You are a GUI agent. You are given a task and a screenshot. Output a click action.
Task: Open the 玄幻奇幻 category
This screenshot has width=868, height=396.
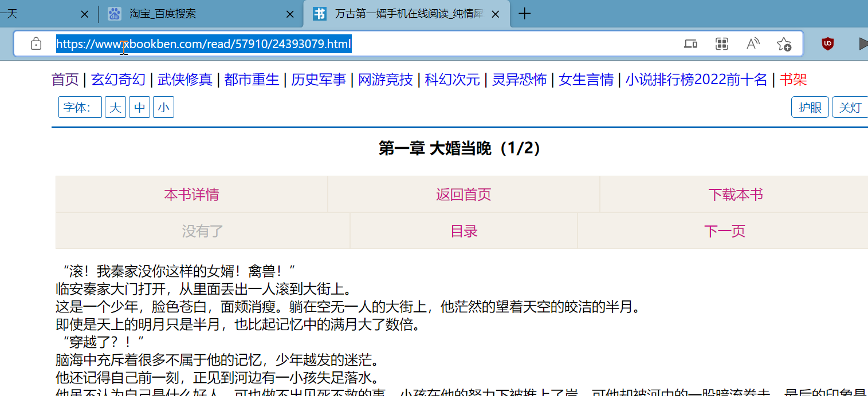click(x=119, y=80)
